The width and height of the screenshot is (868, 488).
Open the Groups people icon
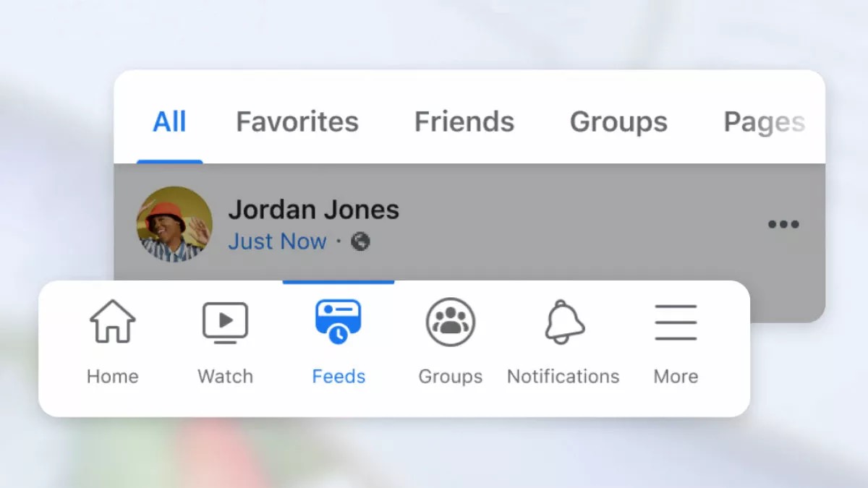451,322
